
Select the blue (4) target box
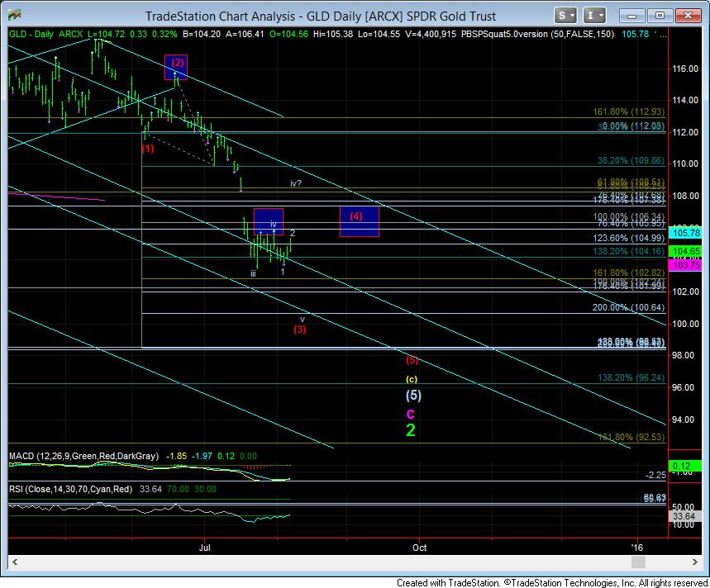tap(359, 221)
